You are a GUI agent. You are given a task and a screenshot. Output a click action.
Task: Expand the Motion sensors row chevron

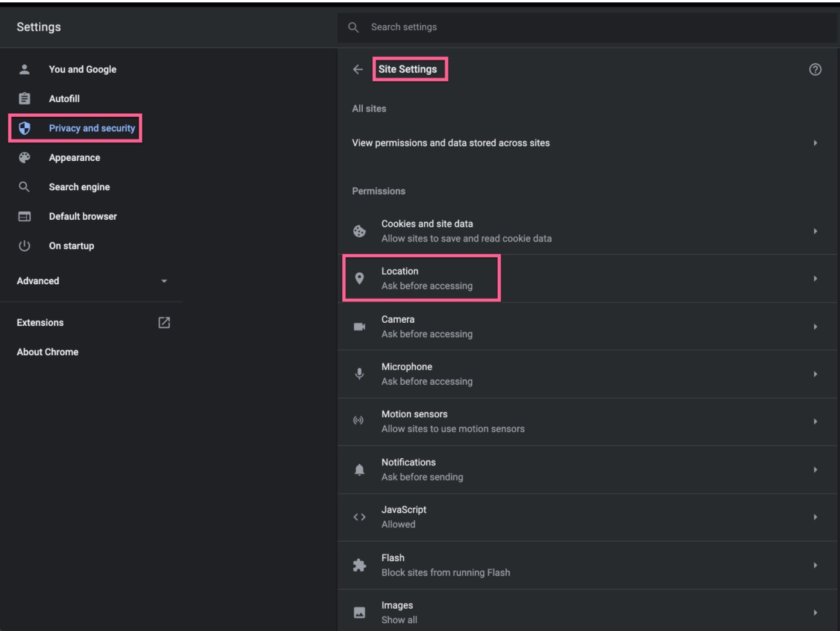tap(815, 421)
